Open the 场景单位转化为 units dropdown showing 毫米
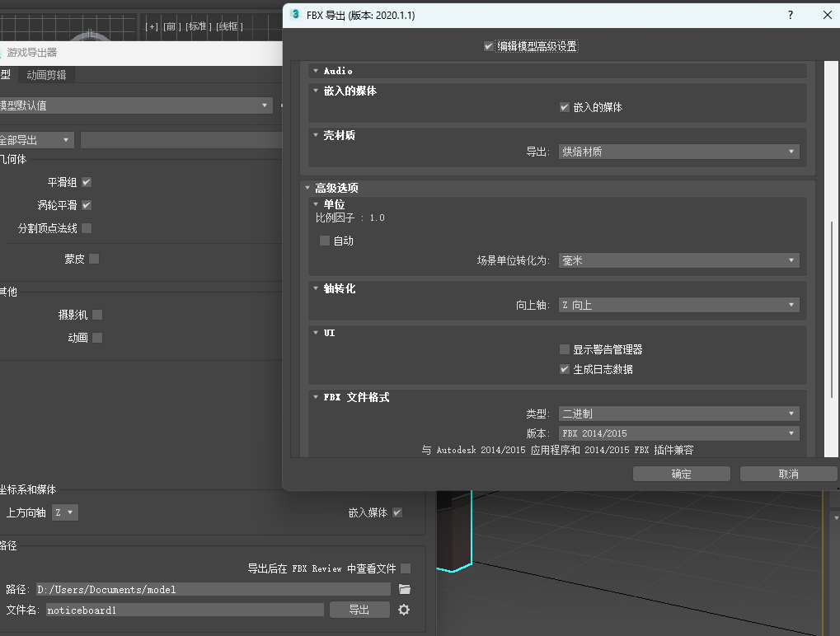The height and width of the screenshot is (636, 840). point(678,260)
